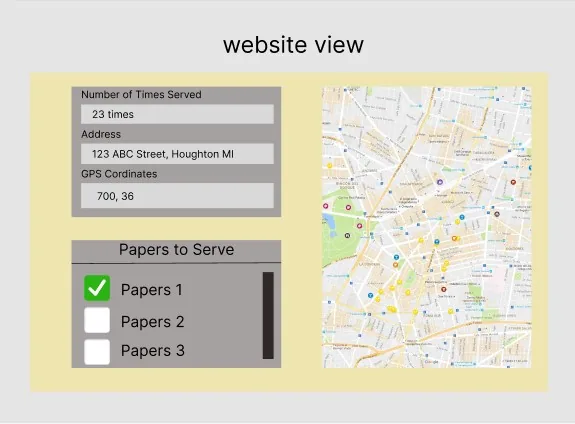Viewport: 575px width, 424px height.
Task: Tick the Papers 3 checkbox
Action: coord(97,352)
